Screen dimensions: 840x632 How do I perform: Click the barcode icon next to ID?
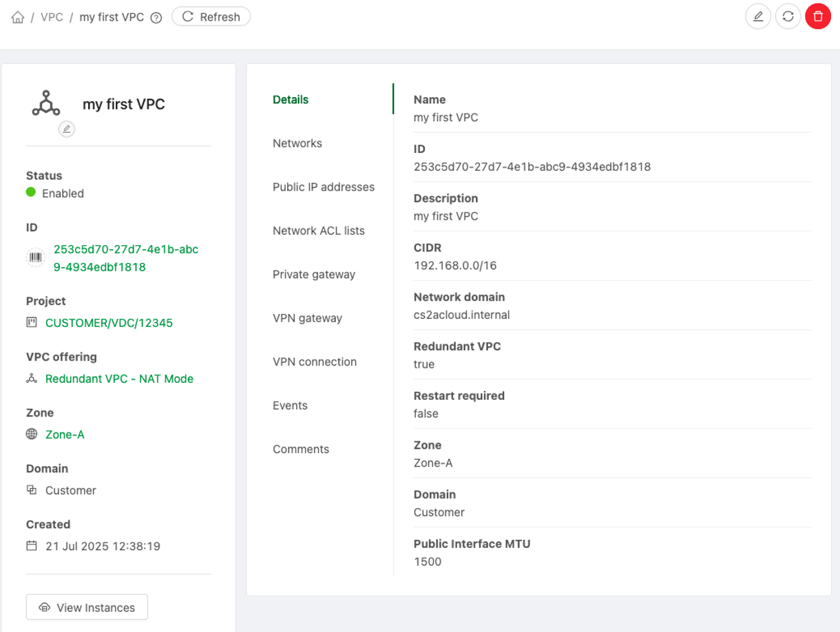35,257
